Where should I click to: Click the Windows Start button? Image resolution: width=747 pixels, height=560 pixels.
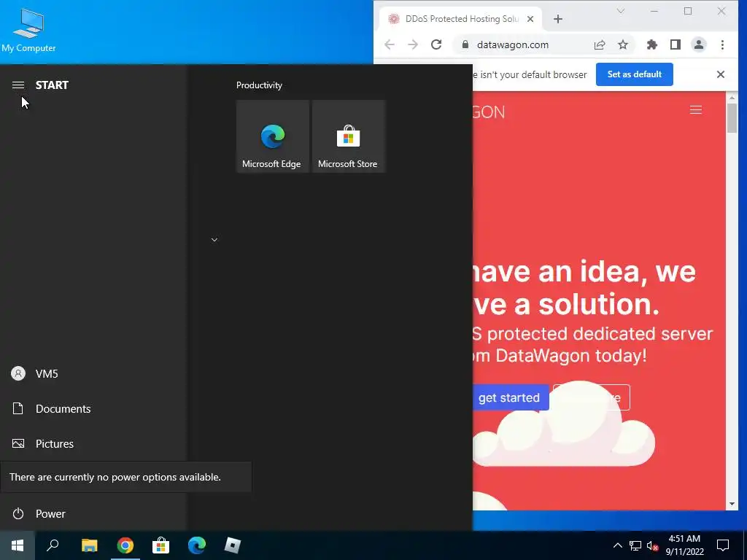coord(18,545)
